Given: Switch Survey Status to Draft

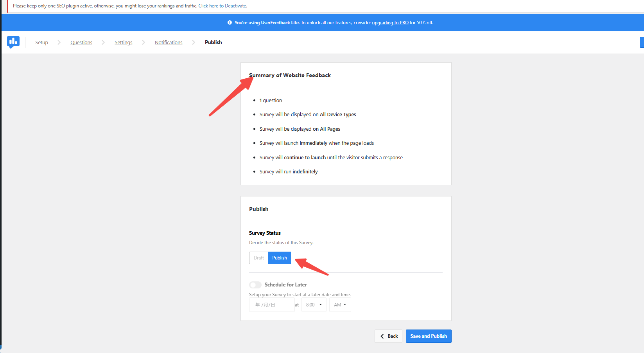Looking at the screenshot, I should [x=258, y=258].
